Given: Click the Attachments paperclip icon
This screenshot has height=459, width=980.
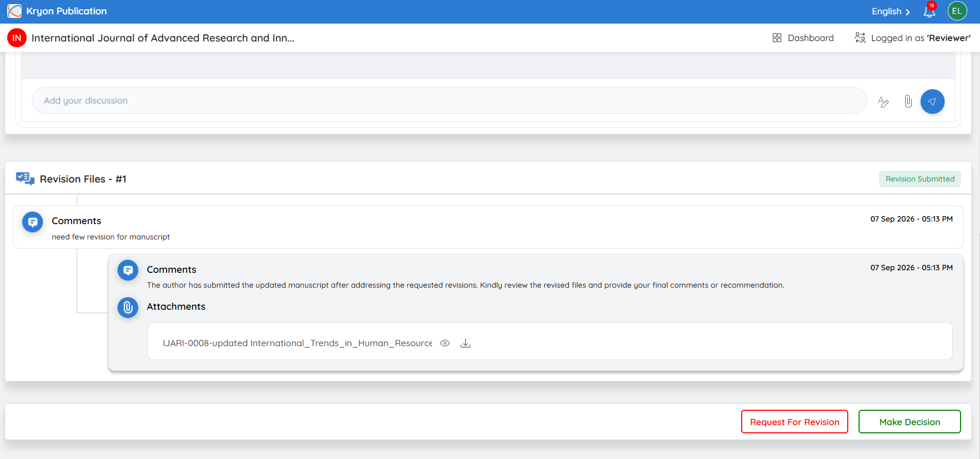Looking at the screenshot, I should point(128,308).
